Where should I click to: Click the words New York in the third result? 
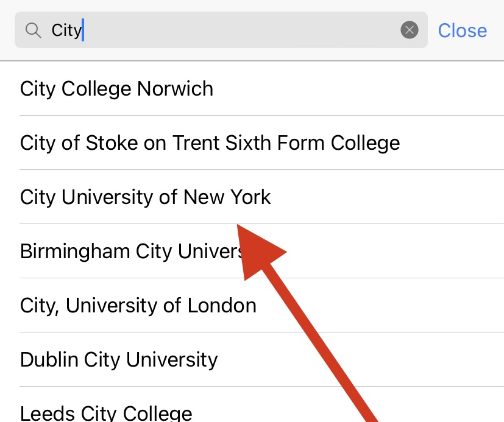pyautogui.click(x=227, y=197)
